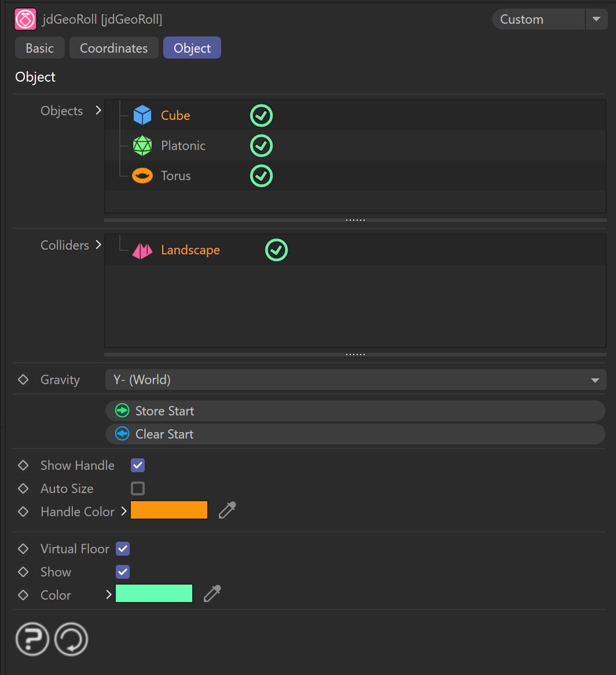The image size is (616, 675).
Task: Click the green Platonic object icon
Action: click(142, 145)
